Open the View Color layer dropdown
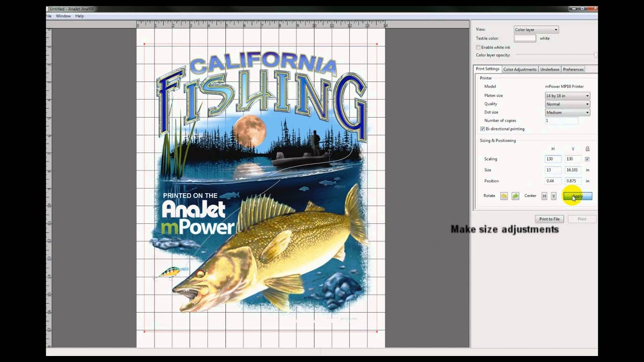644x362 pixels. (536, 30)
